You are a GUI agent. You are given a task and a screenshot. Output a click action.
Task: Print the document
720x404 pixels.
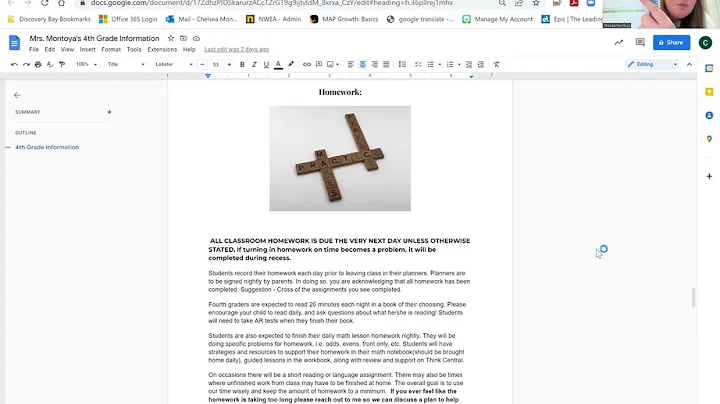click(x=38, y=64)
